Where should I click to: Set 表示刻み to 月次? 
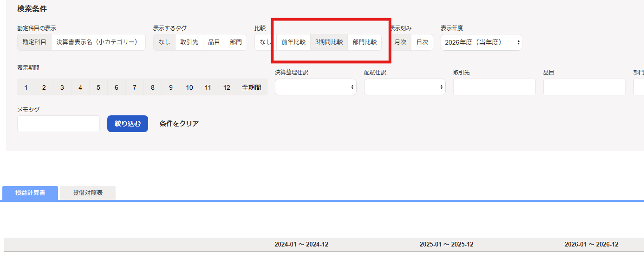point(401,42)
